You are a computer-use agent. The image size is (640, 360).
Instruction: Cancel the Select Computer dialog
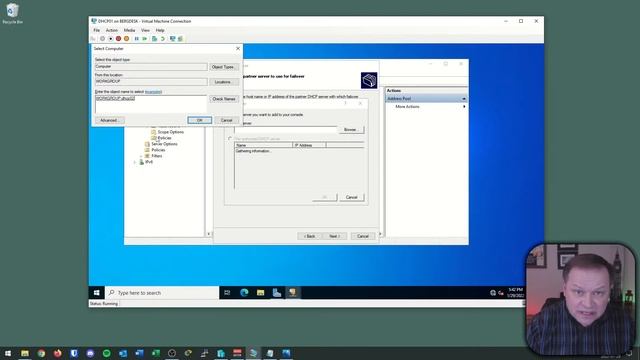pos(227,120)
